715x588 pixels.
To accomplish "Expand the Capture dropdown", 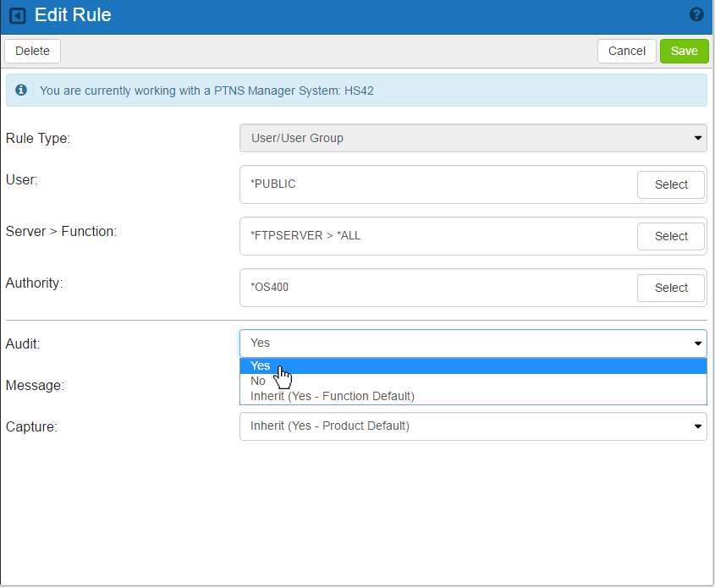I will [472, 426].
